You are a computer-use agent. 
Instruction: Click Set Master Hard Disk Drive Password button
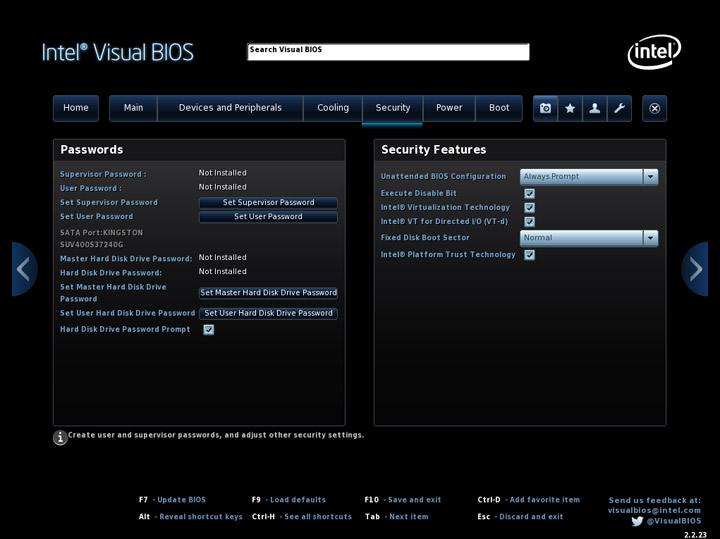[268, 293]
